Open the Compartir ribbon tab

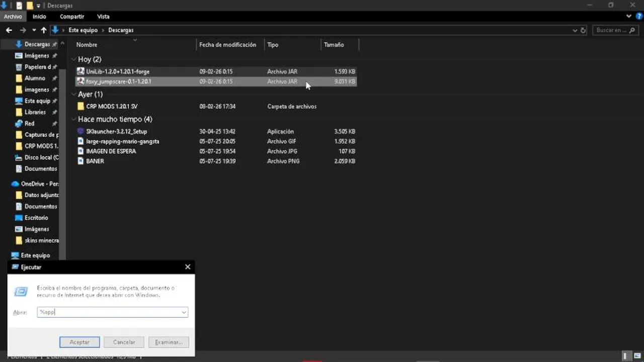tap(72, 17)
